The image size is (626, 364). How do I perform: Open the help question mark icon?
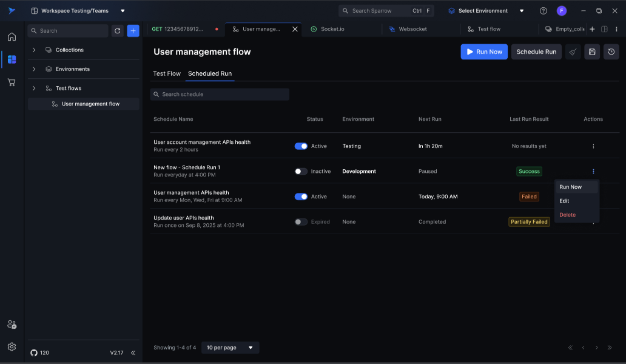pyautogui.click(x=543, y=11)
